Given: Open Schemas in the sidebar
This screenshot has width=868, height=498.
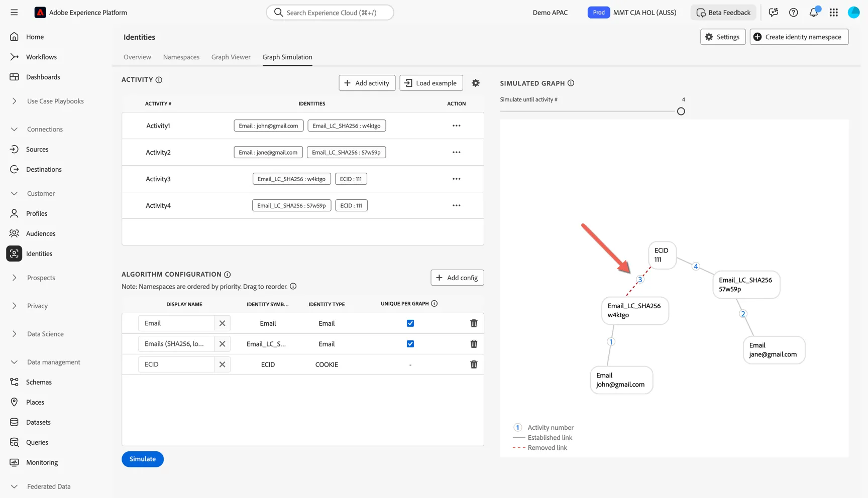Looking at the screenshot, I should click(x=39, y=382).
